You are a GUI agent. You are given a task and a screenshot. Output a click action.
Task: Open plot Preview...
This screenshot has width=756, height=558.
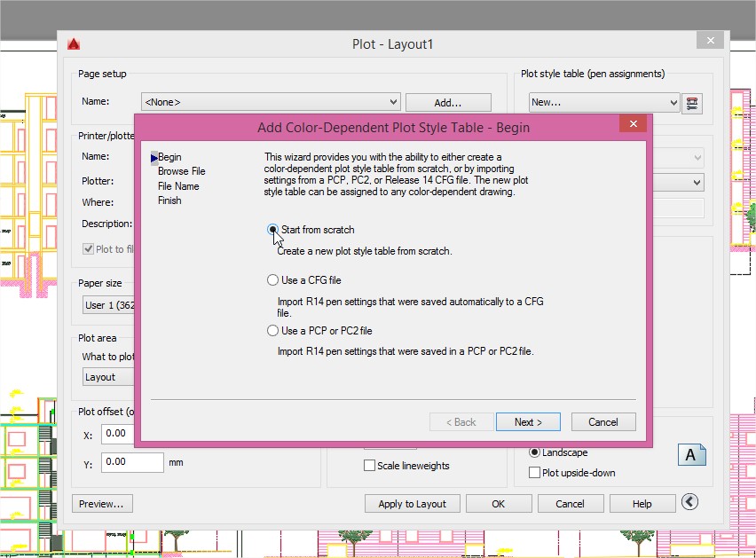[101, 504]
